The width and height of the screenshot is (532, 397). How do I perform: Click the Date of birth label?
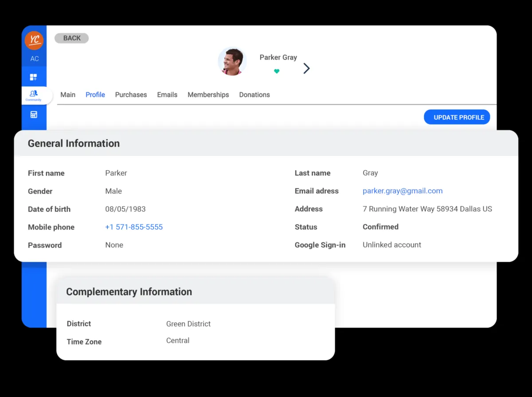click(49, 209)
